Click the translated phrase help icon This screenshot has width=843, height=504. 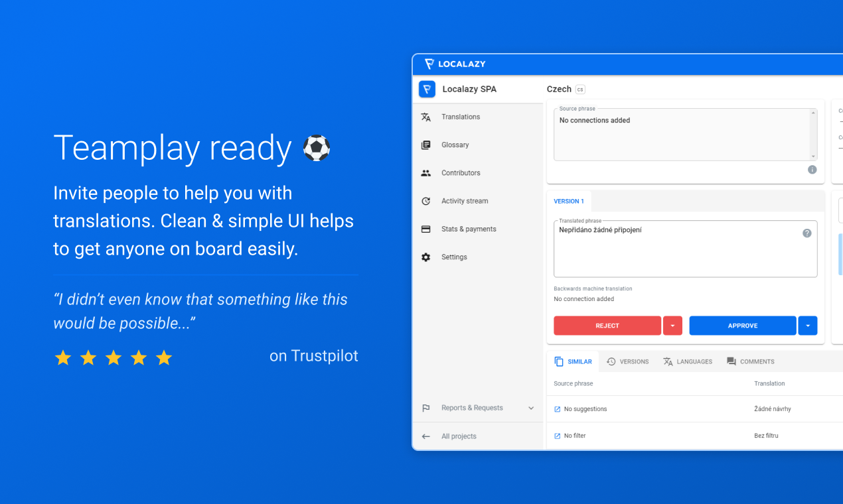(x=807, y=233)
